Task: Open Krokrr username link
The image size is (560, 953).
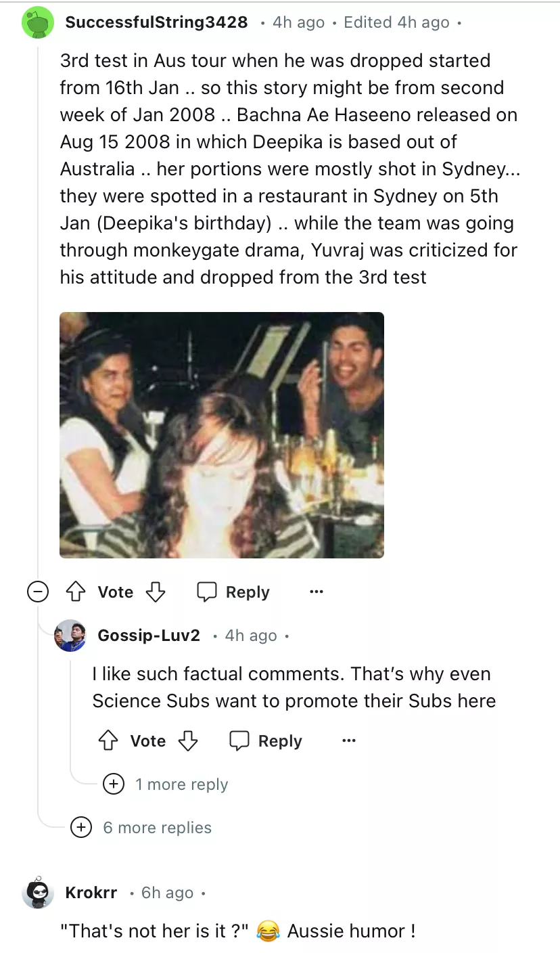Action: click(x=91, y=893)
